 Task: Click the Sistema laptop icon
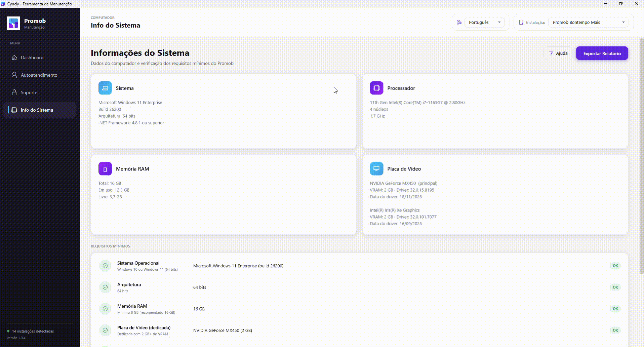[105, 88]
